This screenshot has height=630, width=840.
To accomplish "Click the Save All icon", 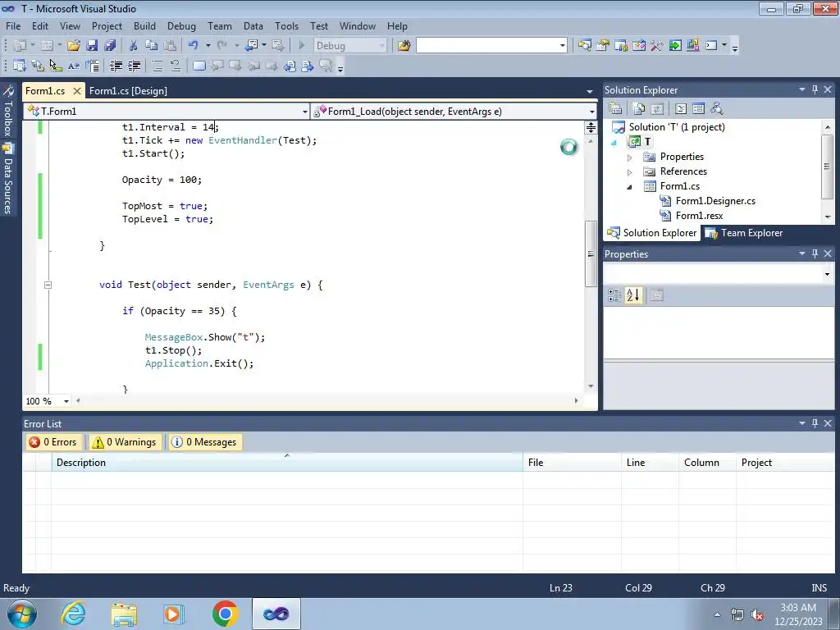I will tap(110, 46).
